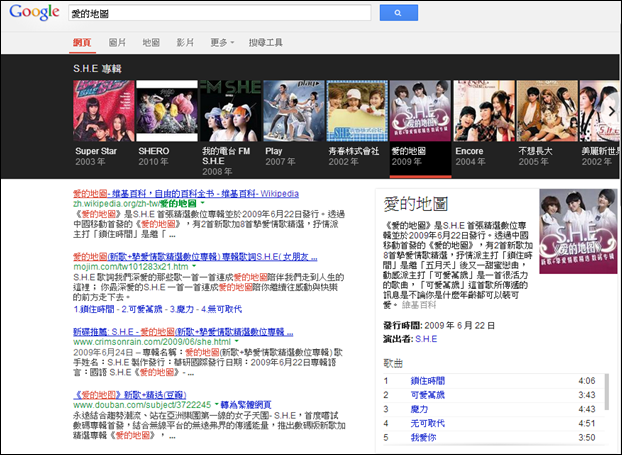Image resolution: width=622 pixels, height=455 pixels.
Task: Click the Play album title
Action: (x=274, y=151)
